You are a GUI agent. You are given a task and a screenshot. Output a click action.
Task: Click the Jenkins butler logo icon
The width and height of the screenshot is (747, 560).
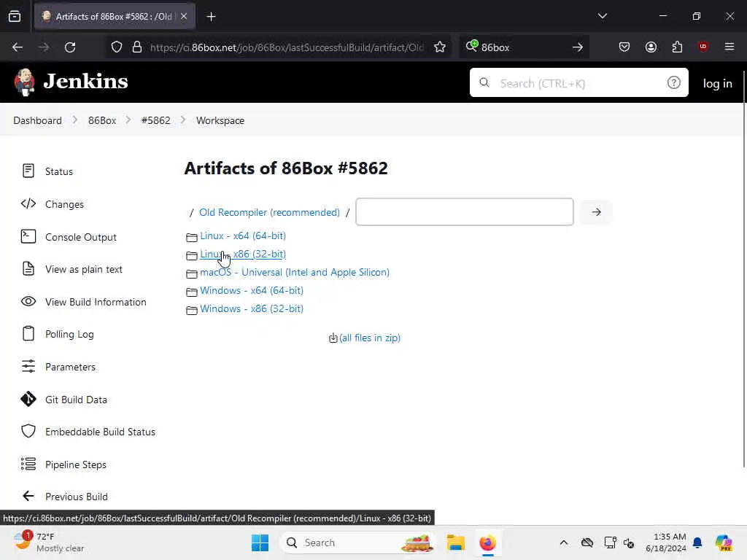pos(24,82)
